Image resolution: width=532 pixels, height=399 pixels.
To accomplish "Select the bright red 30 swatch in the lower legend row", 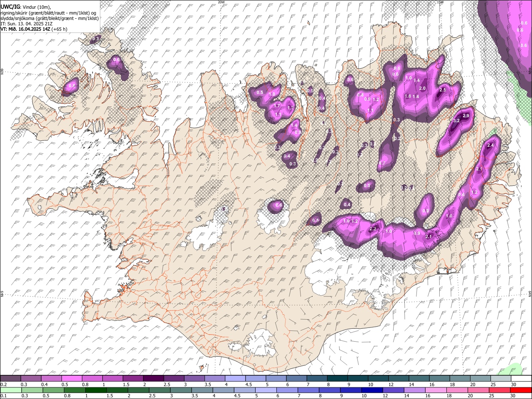I will 521,390.
